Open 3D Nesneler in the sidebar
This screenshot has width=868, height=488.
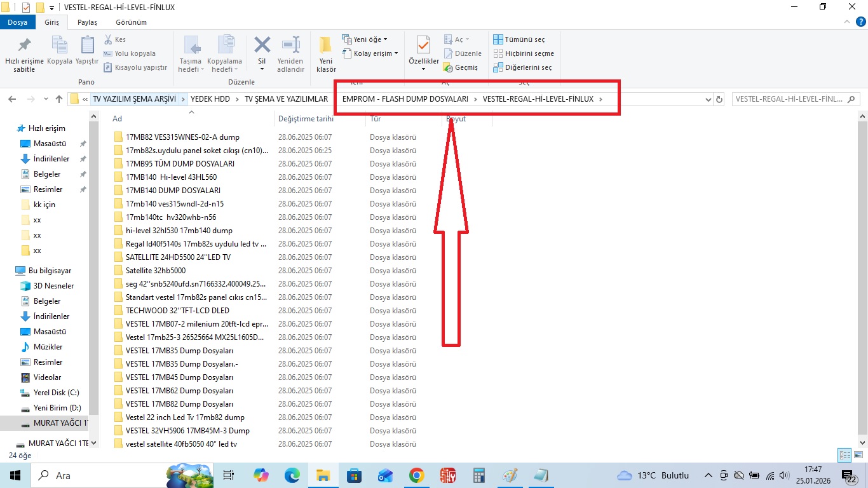tap(53, 286)
